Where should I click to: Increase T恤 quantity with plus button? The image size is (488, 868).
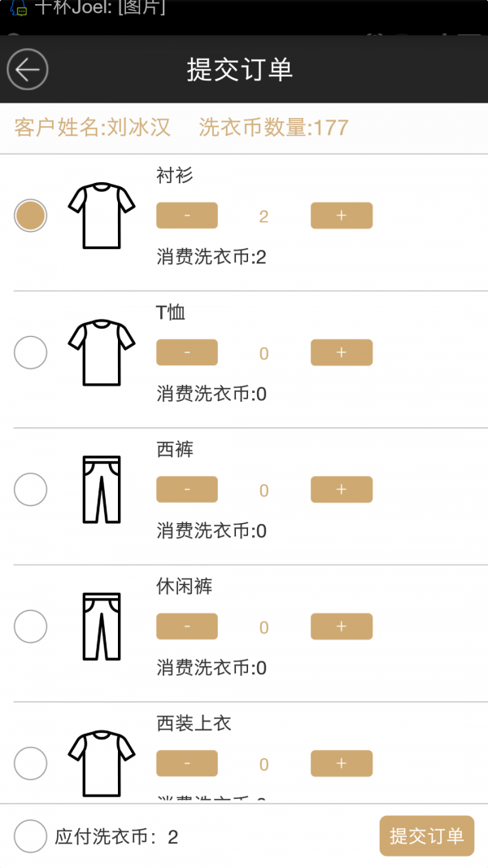pyautogui.click(x=341, y=352)
